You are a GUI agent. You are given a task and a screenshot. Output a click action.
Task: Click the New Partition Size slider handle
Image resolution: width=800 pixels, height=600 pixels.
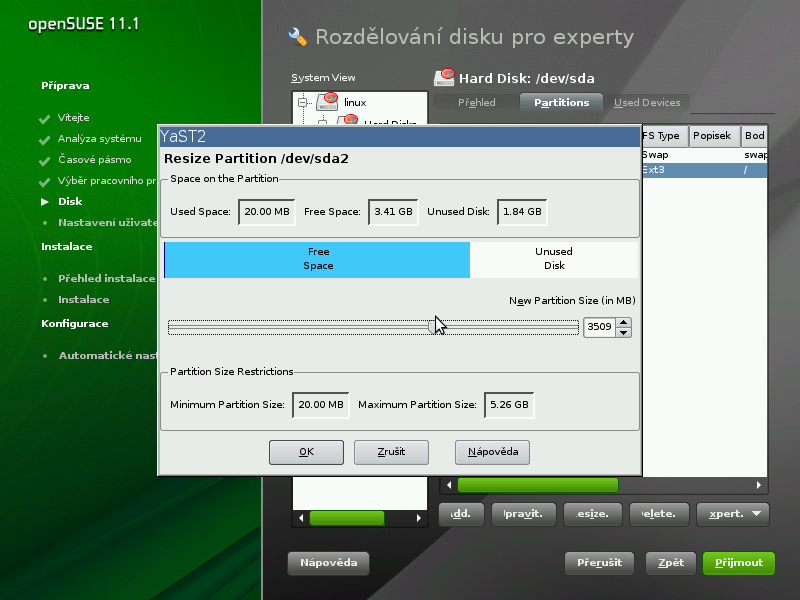[x=433, y=327]
